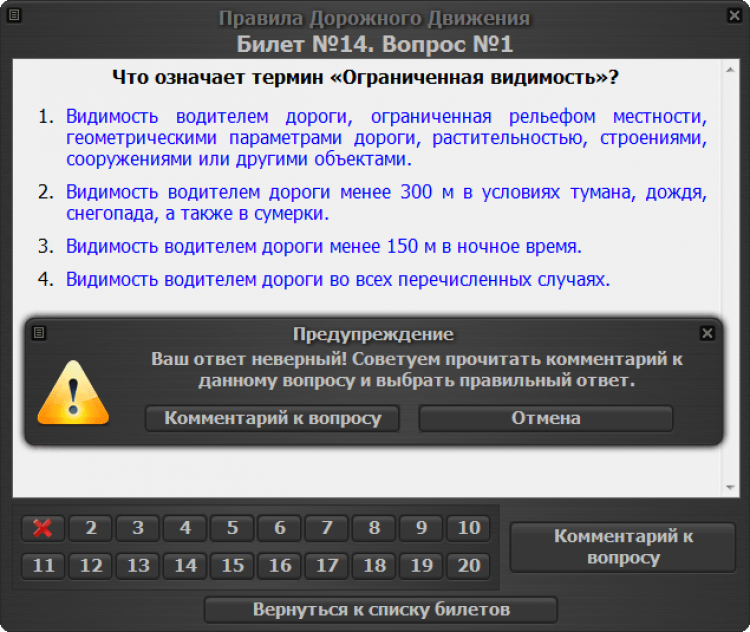Go to question 5
The width and height of the screenshot is (750, 632).
(232, 528)
